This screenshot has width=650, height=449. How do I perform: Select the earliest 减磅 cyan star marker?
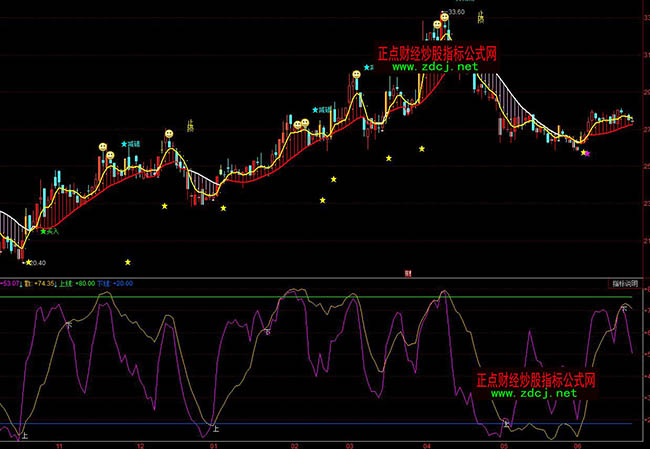131,144
